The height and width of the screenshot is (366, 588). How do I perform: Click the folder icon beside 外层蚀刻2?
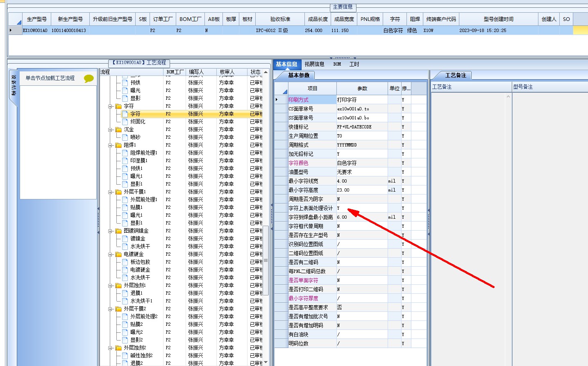click(118, 348)
